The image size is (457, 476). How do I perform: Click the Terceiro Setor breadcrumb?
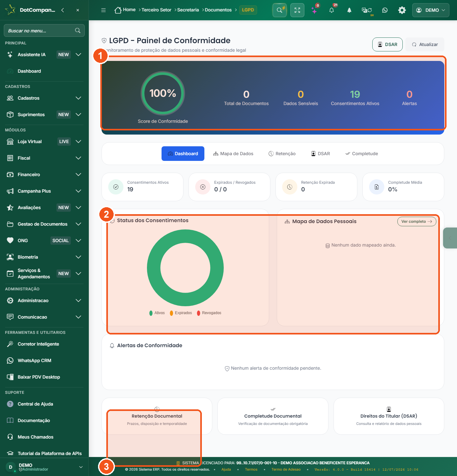156,10
